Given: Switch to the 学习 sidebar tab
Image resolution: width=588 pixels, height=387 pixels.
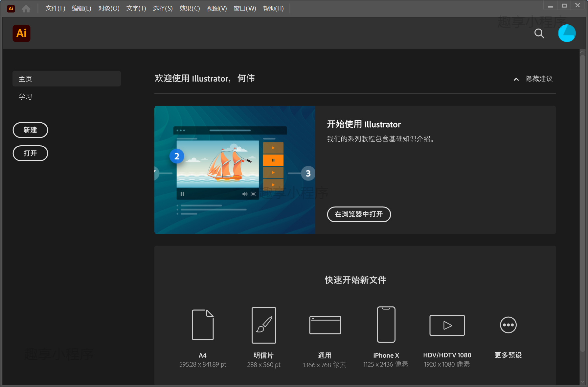Looking at the screenshot, I should point(25,97).
